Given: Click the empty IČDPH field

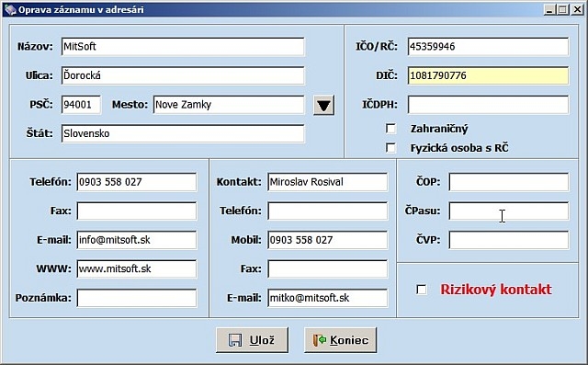Looking at the screenshot, I should [488, 104].
